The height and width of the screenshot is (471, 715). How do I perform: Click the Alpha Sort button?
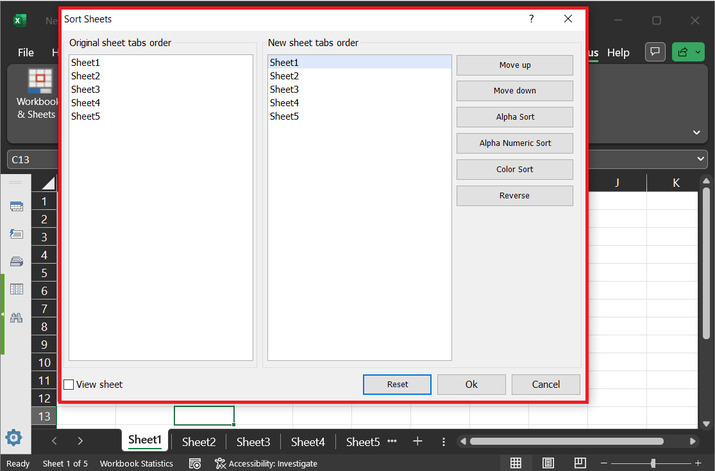click(x=515, y=117)
